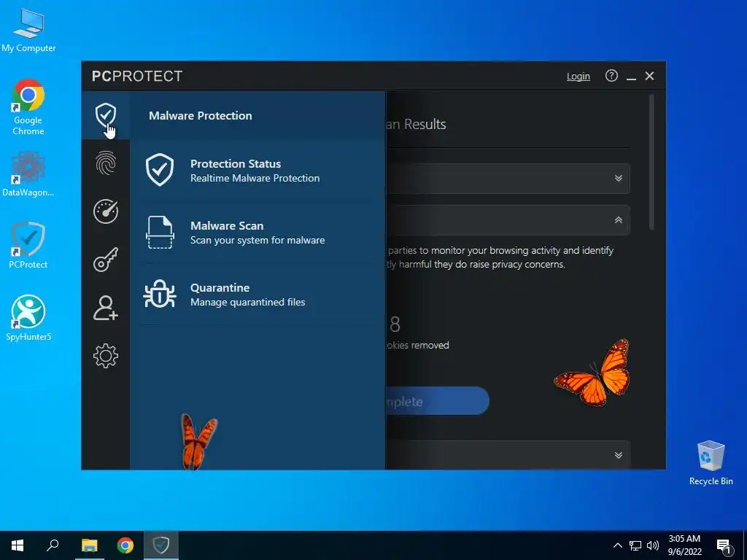Close the PCProtect window
Image resolution: width=747 pixels, height=560 pixels.
[649, 76]
